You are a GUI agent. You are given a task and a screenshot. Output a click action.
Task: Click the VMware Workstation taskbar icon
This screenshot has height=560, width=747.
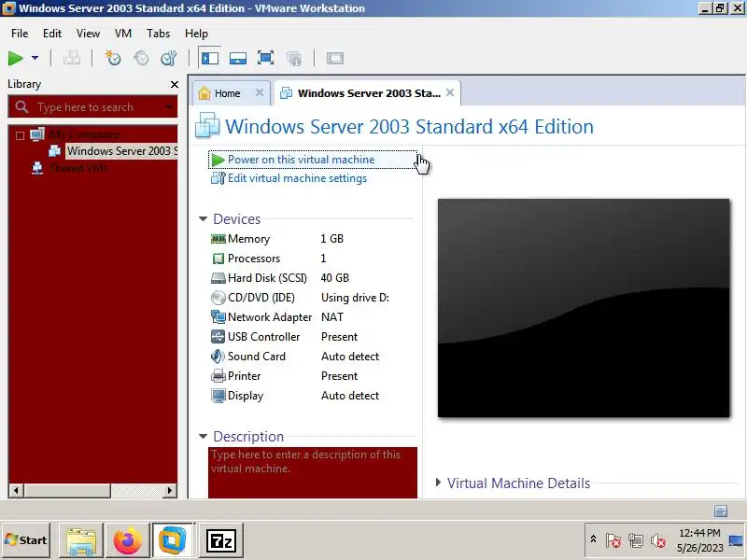(173, 540)
